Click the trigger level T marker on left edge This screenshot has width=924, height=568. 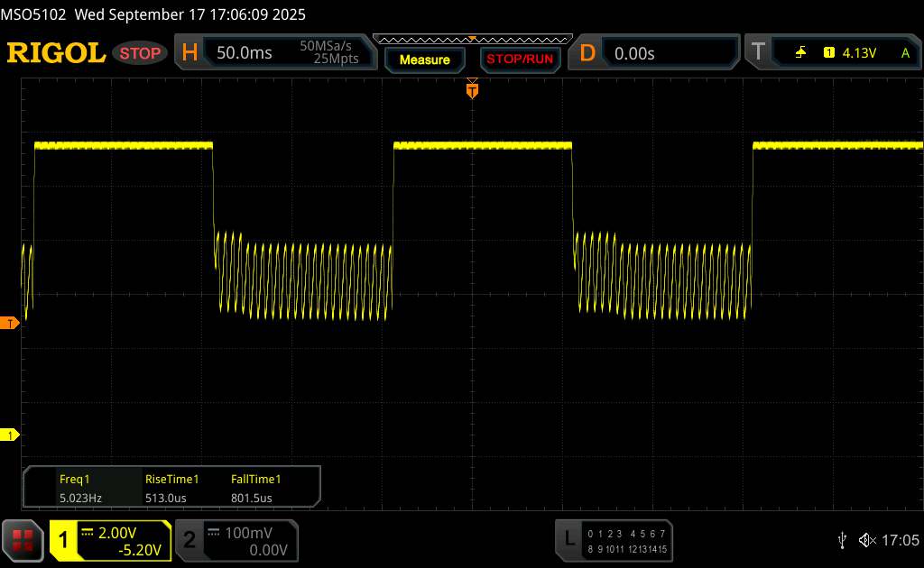pos(10,323)
